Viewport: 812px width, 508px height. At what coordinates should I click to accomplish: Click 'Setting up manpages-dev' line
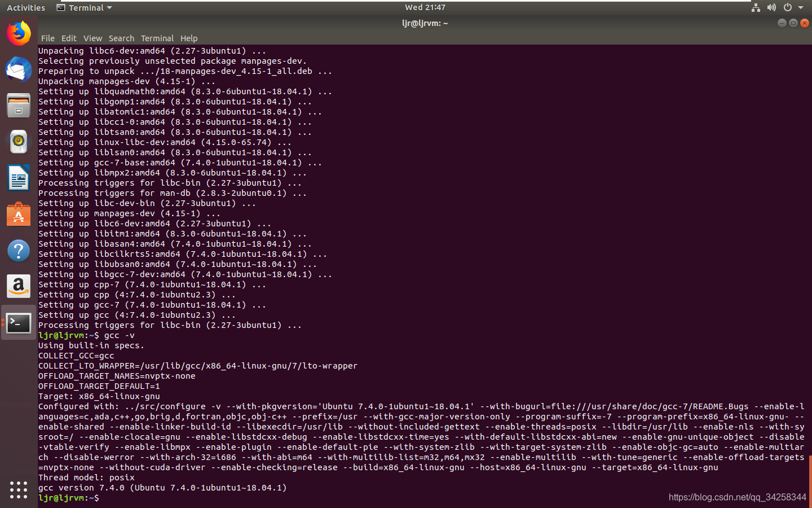coord(129,213)
